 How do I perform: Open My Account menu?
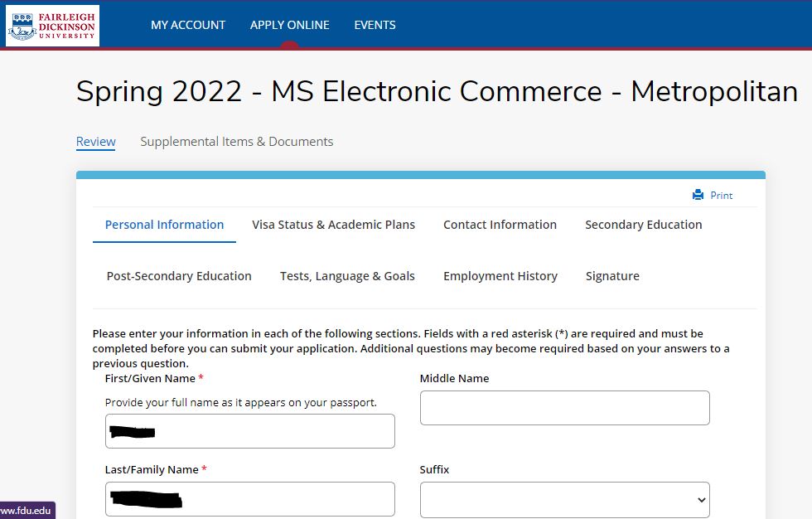(188, 25)
